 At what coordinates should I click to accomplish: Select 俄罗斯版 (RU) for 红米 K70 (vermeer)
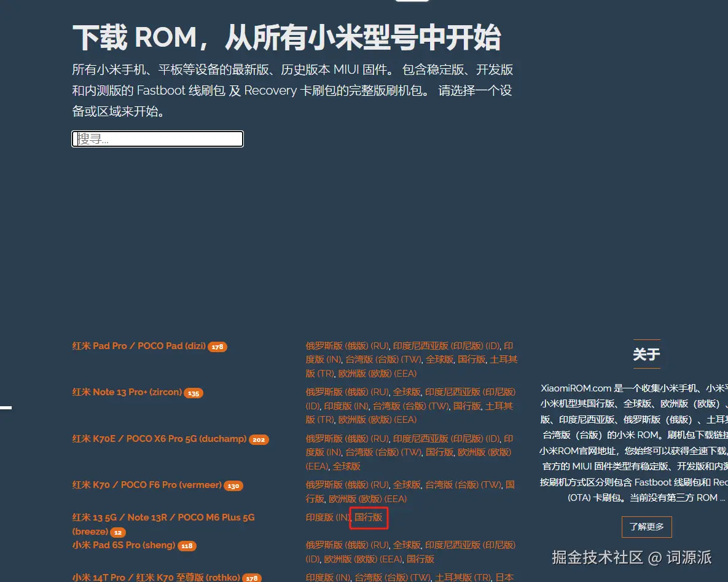pos(347,485)
